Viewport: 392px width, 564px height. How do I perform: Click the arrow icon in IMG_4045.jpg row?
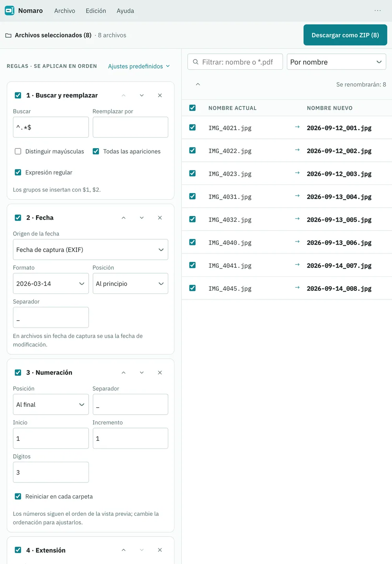pyautogui.click(x=297, y=288)
